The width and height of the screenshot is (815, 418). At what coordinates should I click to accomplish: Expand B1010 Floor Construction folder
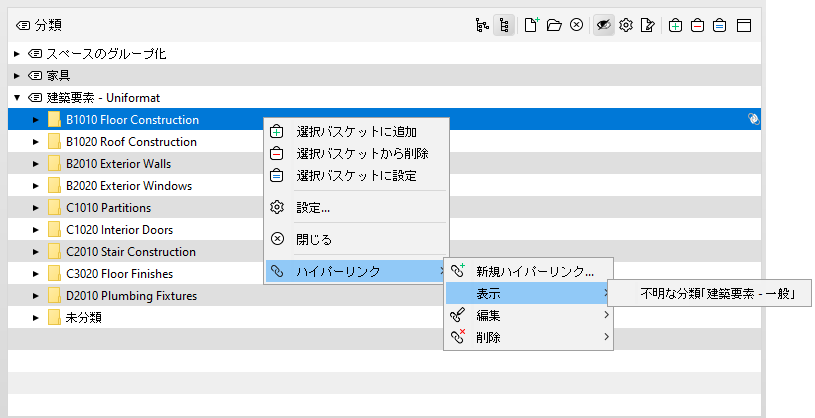click(x=35, y=120)
